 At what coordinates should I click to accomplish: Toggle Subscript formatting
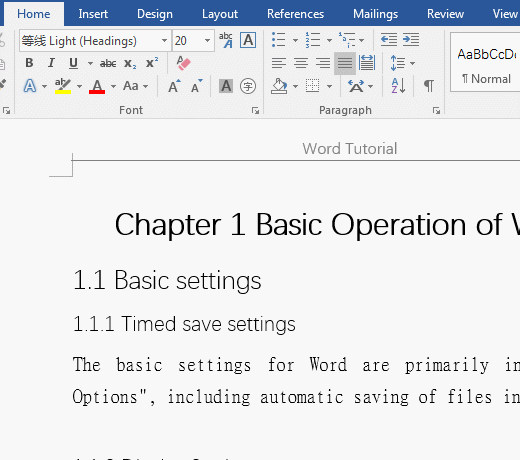tap(130, 63)
